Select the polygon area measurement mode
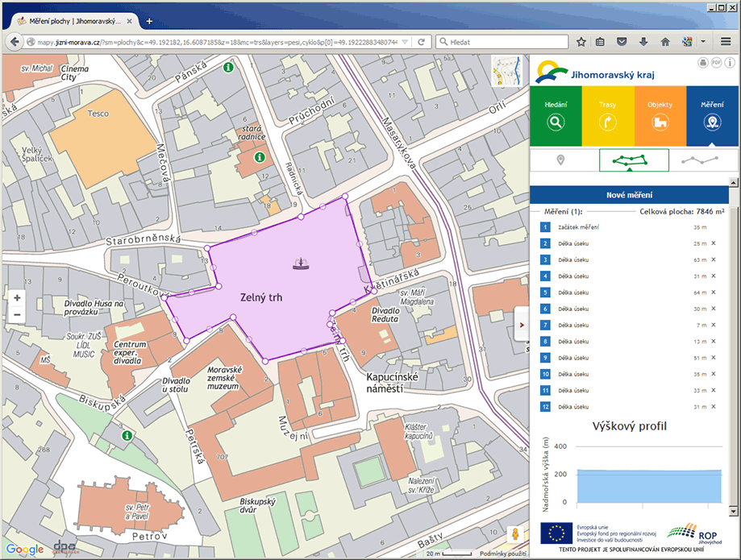741x560 pixels. tap(634, 160)
